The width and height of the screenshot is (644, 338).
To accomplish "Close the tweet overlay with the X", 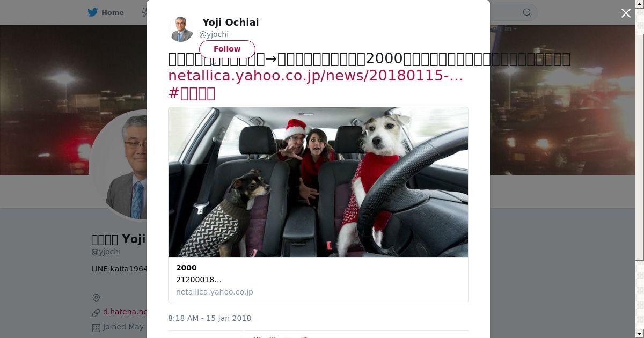I will [x=626, y=13].
